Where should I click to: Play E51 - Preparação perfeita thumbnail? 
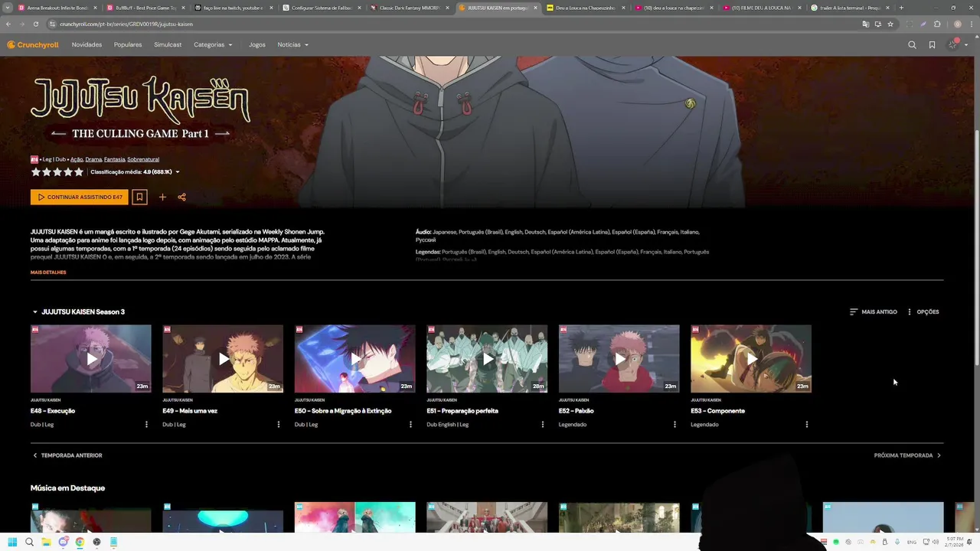(x=487, y=359)
